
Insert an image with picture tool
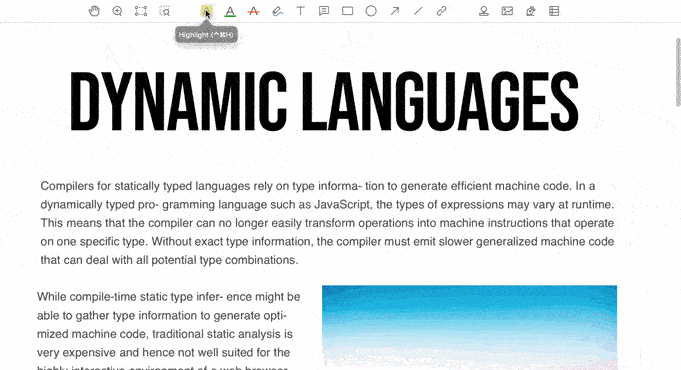pos(507,11)
